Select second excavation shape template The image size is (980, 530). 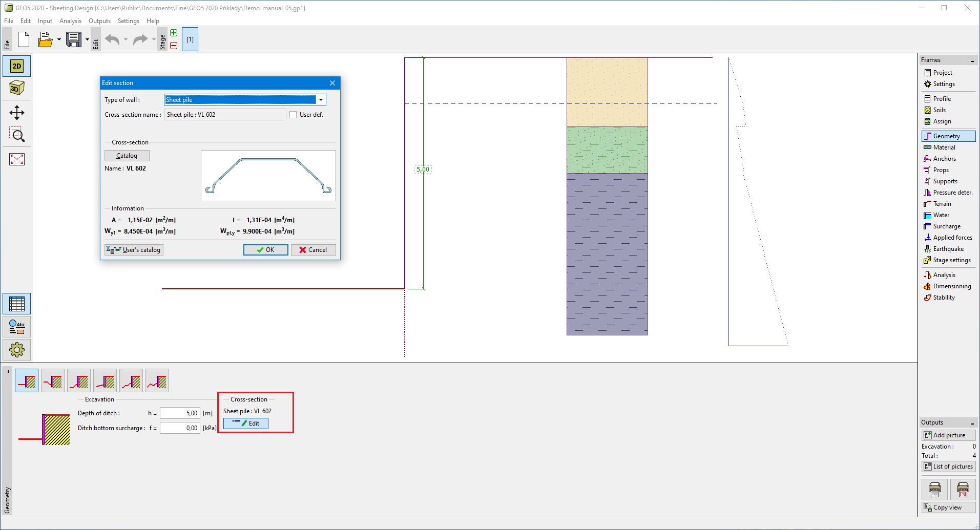click(53, 380)
